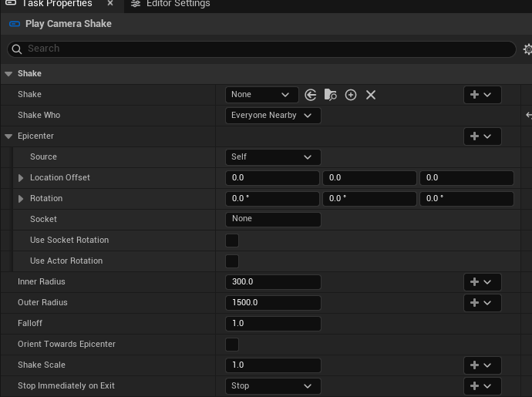Use selected asset arrow icon for Shake
Screen dimensions: 532x397
[x=311, y=95]
